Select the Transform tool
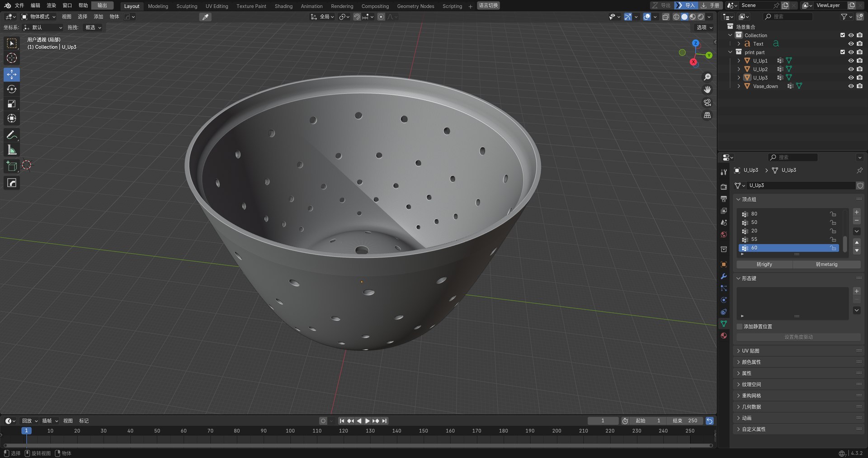The height and width of the screenshot is (458, 868). coord(12,118)
